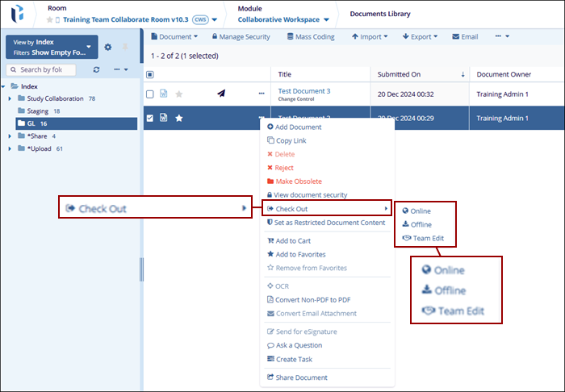Open the Collaborative Workspace module dropdown

click(283, 19)
